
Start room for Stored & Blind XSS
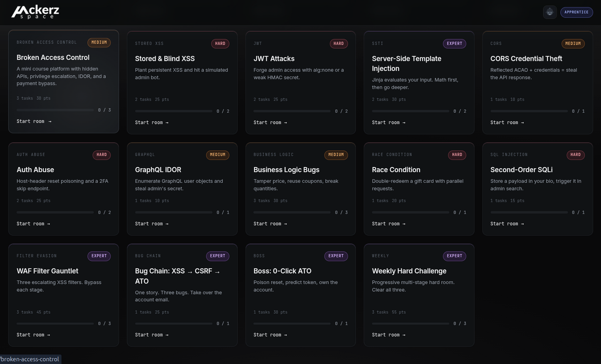(x=152, y=123)
